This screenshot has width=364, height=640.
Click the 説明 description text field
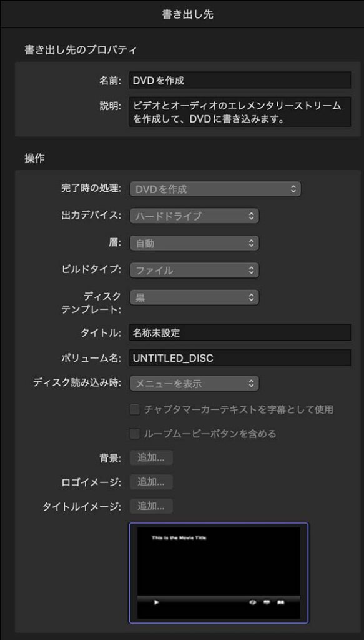[x=240, y=111]
